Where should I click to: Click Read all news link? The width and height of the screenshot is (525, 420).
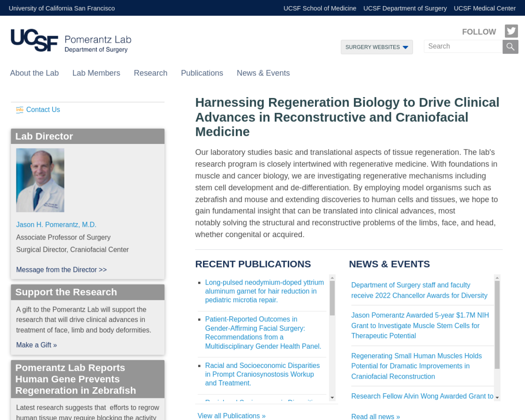tap(376, 417)
